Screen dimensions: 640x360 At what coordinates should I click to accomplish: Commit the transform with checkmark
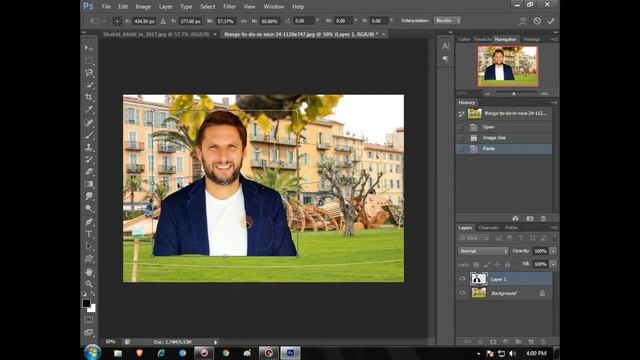click(551, 21)
